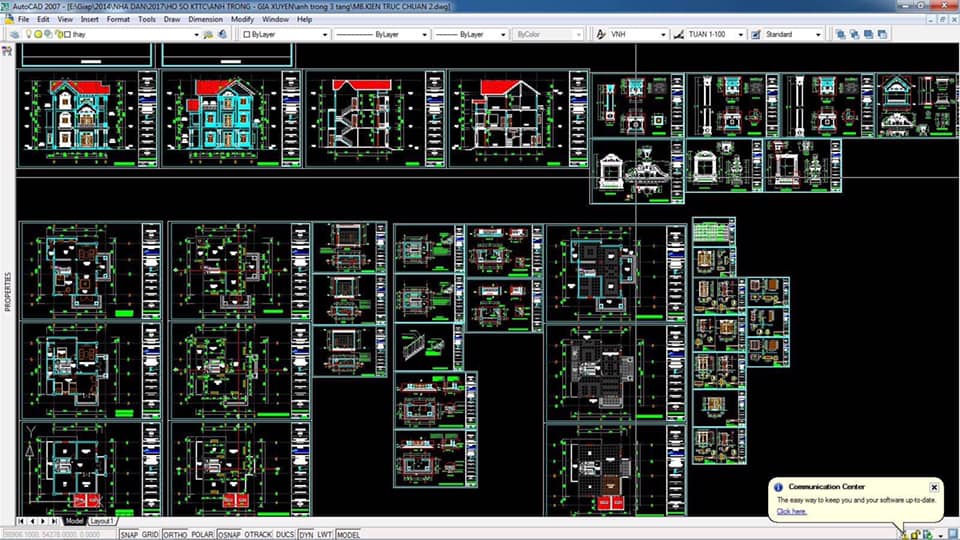Open the VNH text style dropdown
Image resolution: width=960 pixels, height=540 pixels.
[x=663, y=35]
